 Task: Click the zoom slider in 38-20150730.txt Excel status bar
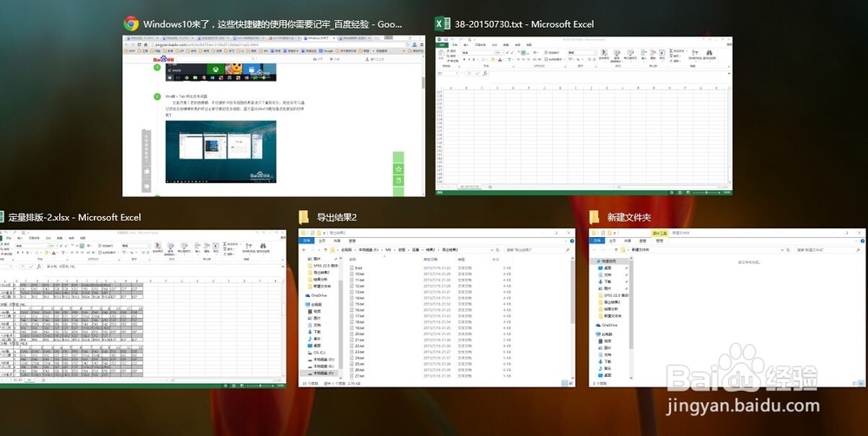pos(705,192)
